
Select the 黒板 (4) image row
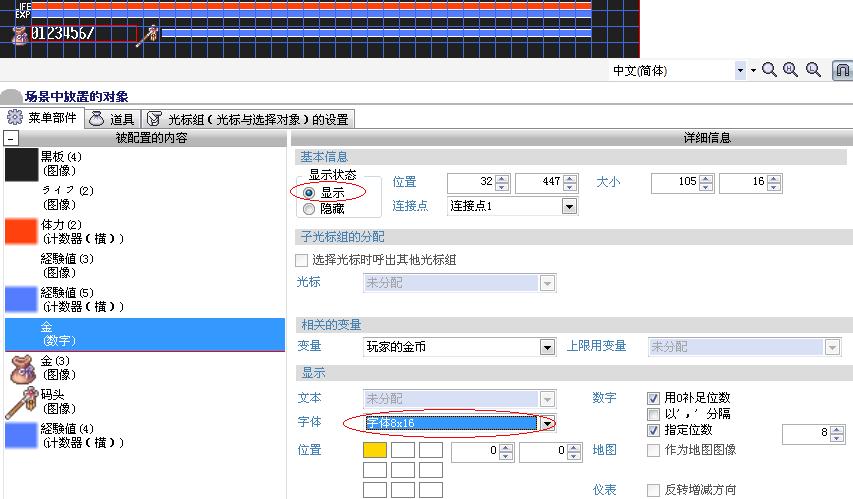click(x=145, y=164)
